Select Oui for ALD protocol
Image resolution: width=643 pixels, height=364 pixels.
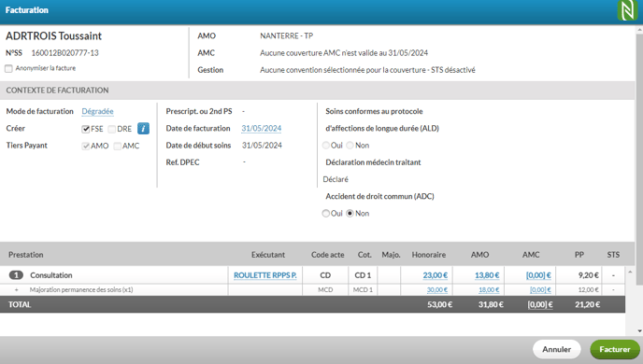[x=325, y=146]
